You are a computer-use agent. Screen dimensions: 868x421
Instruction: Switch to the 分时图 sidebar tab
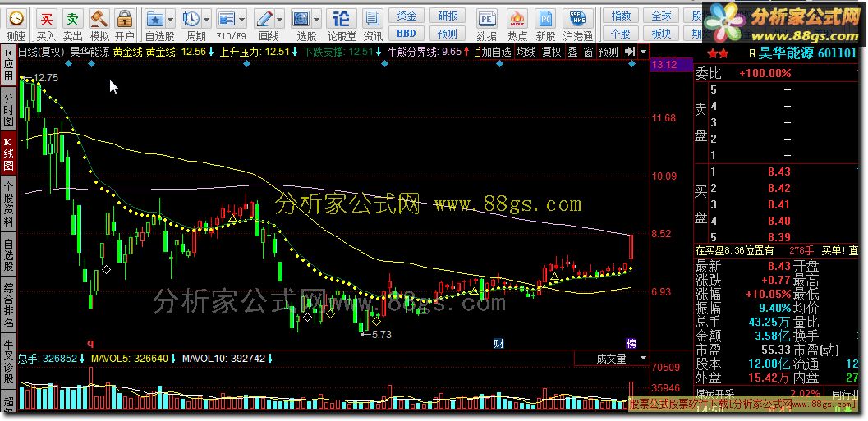pos(8,109)
